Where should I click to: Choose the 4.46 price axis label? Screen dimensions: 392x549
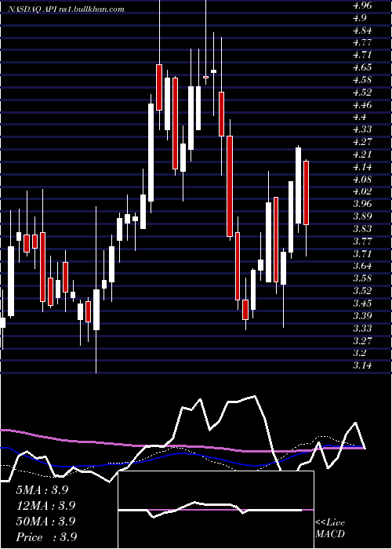(364, 105)
